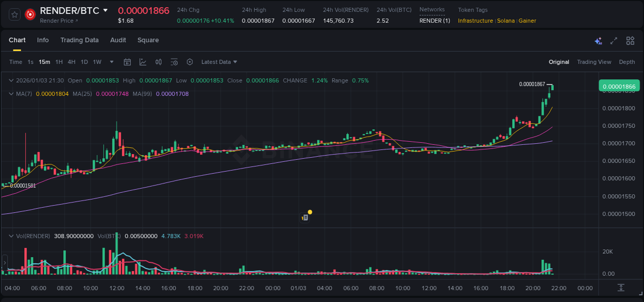Screen dimensions: 644x302
Task: Click the RENDER token logo
Action: (x=30, y=14)
